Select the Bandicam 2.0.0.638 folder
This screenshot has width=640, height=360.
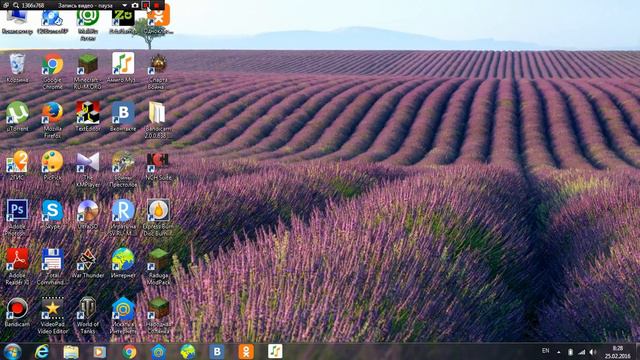pyautogui.click(x=158, y=113)
